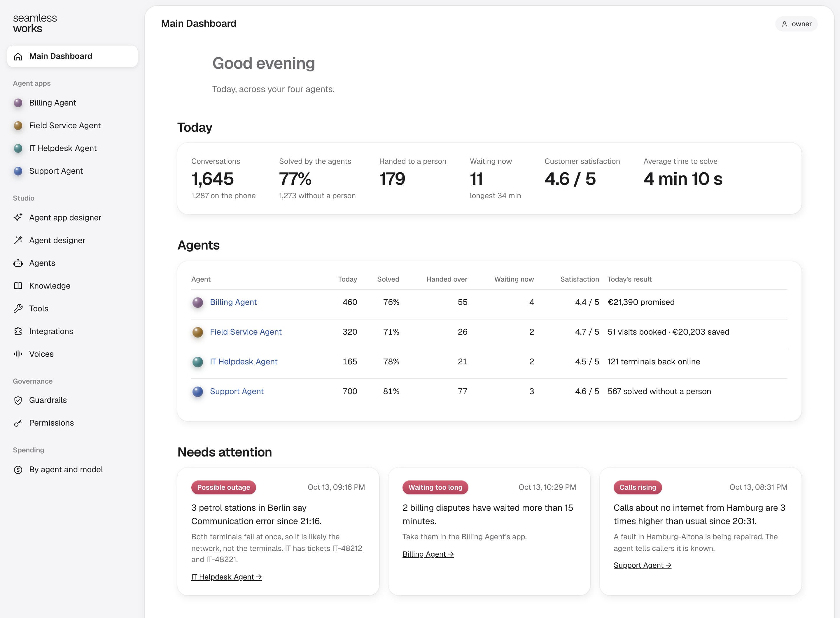Click the puzzle piece Integrations icon
This screenshot has width=840, height=618.
[x=18, y=331]
